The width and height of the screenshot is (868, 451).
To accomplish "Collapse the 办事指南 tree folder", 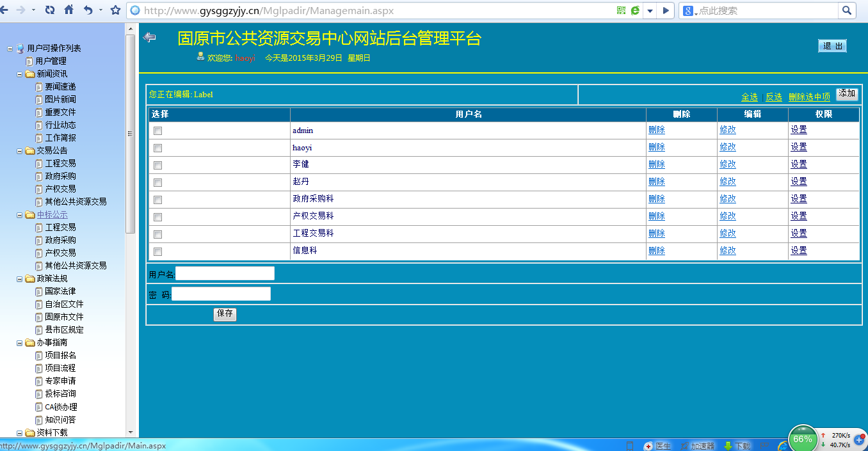I will coord(20,342).
